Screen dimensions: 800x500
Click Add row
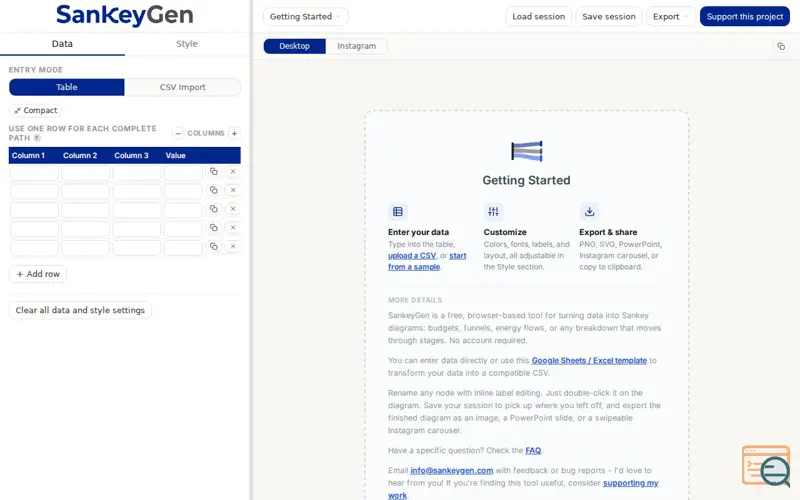click(38, 274)
